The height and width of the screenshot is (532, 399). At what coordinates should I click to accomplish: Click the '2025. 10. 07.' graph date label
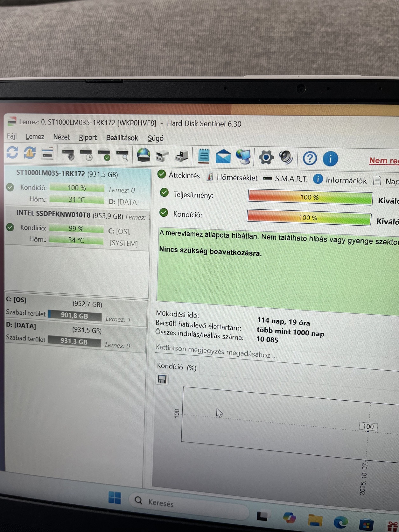[x=363, y=479]
